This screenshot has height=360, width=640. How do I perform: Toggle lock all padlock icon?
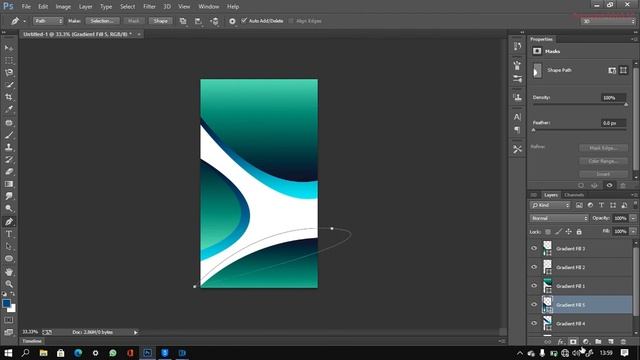[x=579, y=232]
